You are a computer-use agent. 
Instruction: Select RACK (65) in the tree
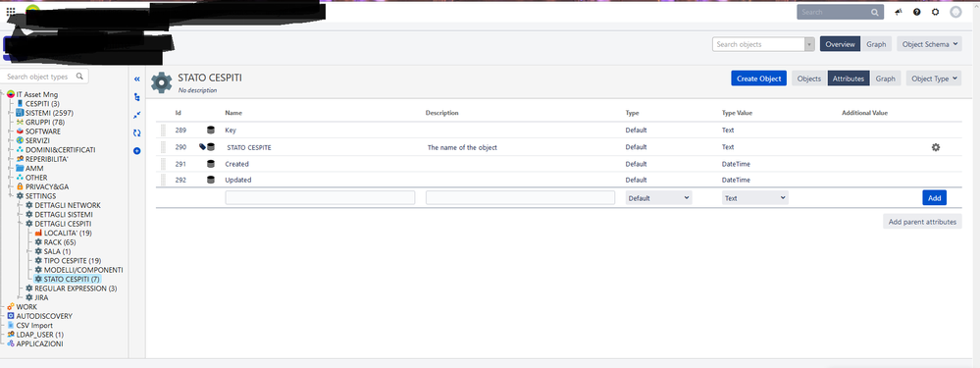pos(60,241)
